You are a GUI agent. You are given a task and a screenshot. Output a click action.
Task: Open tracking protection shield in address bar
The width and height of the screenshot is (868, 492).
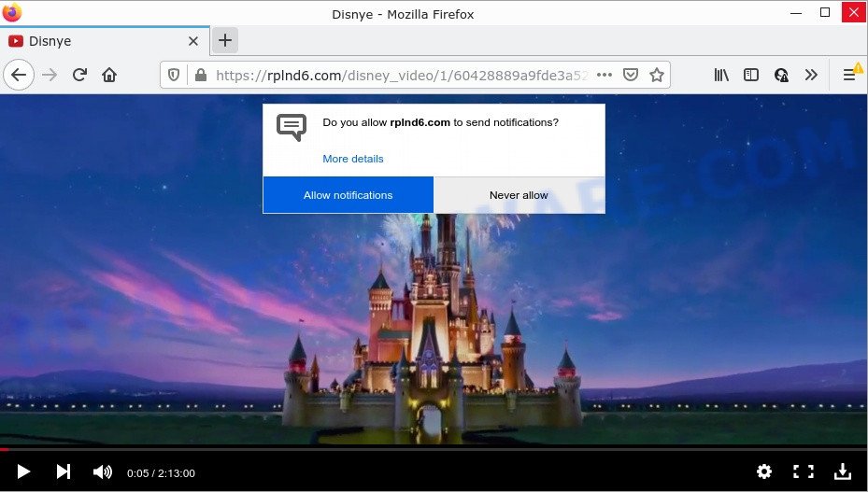(174, 75)
